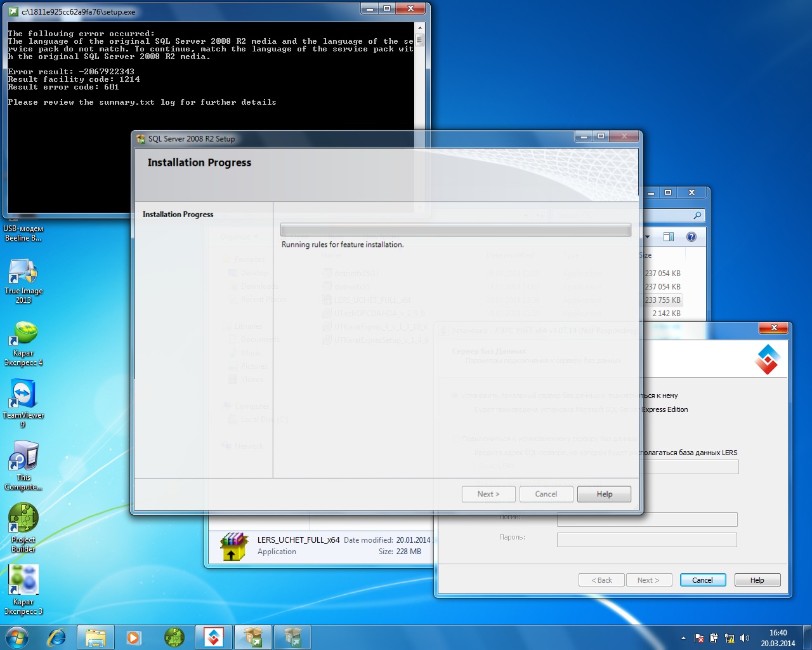Screen dimensions: 812x650
Task: Click the console window scrollbar thumb
Action: pyautogui.click(x=419, y=39)
